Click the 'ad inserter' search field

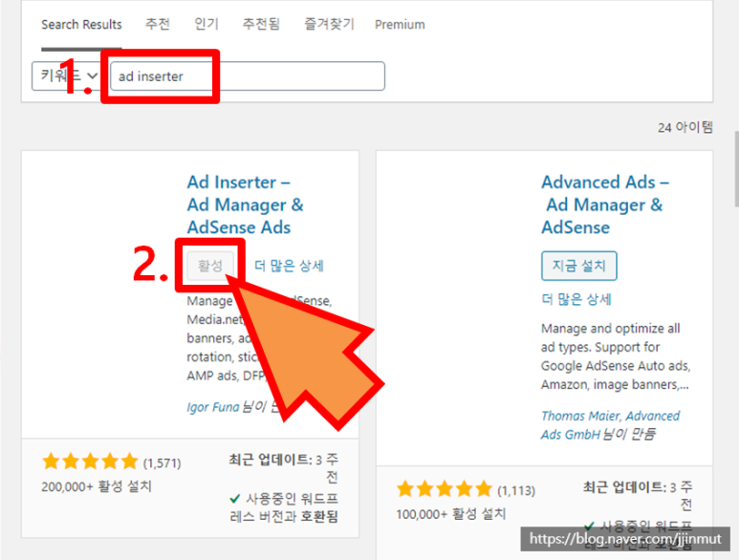(248, 75)
